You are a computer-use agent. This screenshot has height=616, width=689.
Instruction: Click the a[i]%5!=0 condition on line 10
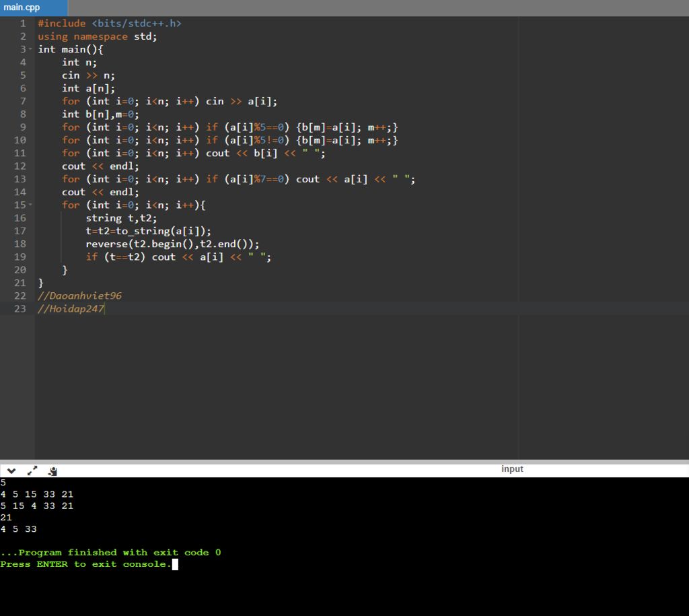click(257, 140)
